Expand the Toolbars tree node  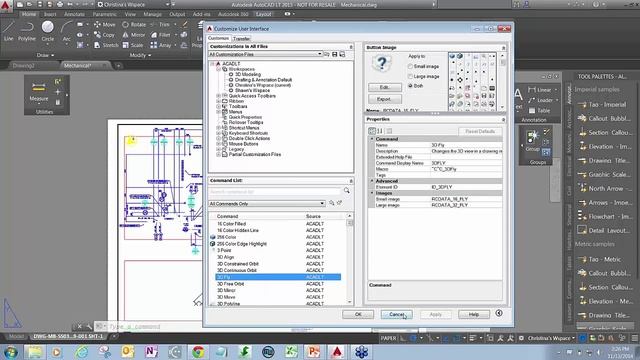coord(218,107)
